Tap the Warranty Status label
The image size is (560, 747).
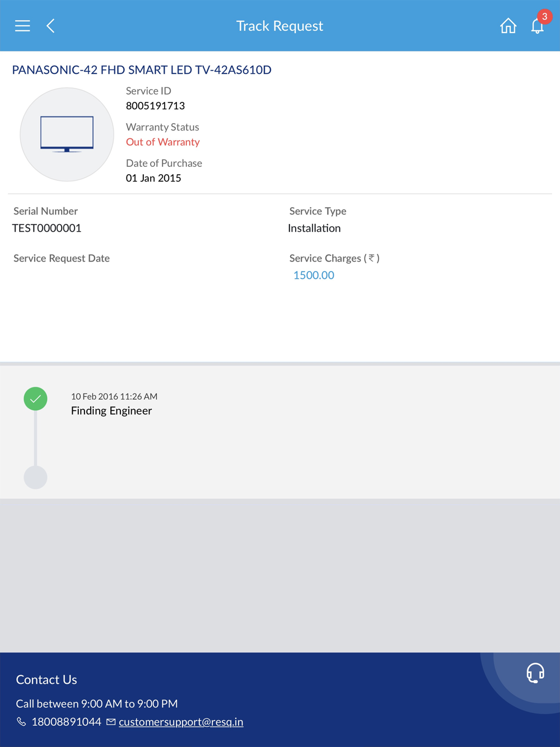point(162,127)
